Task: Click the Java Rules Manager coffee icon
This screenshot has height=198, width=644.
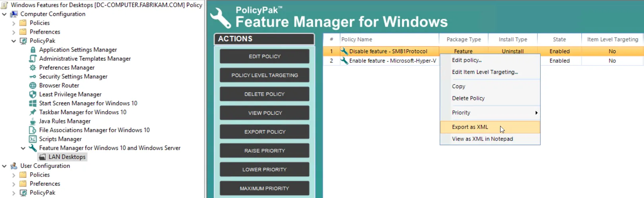Action: pos(33,121)
